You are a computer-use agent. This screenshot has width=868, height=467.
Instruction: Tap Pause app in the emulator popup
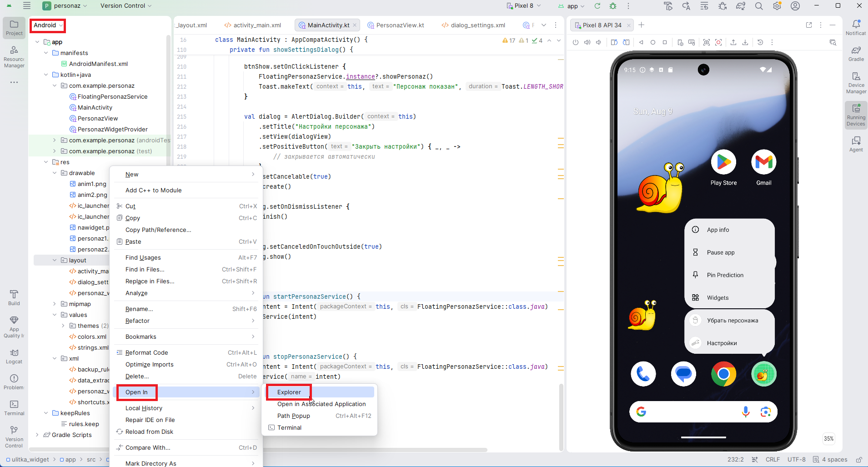(729, 253)
